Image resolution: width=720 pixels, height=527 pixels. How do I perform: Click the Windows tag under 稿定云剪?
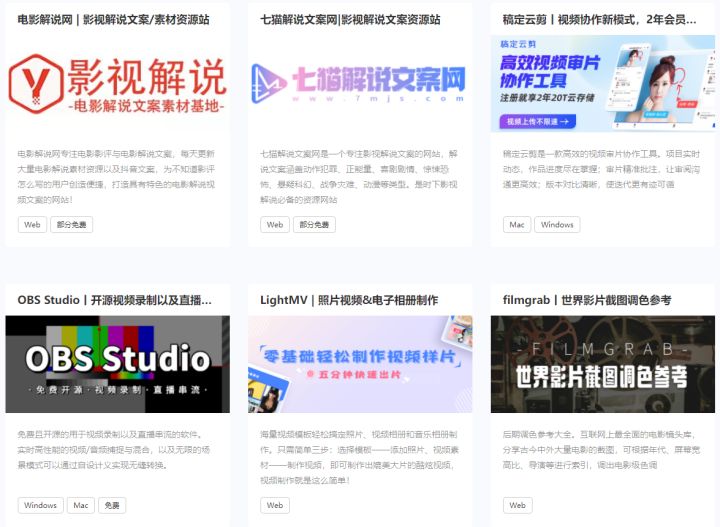click(557, 224)
